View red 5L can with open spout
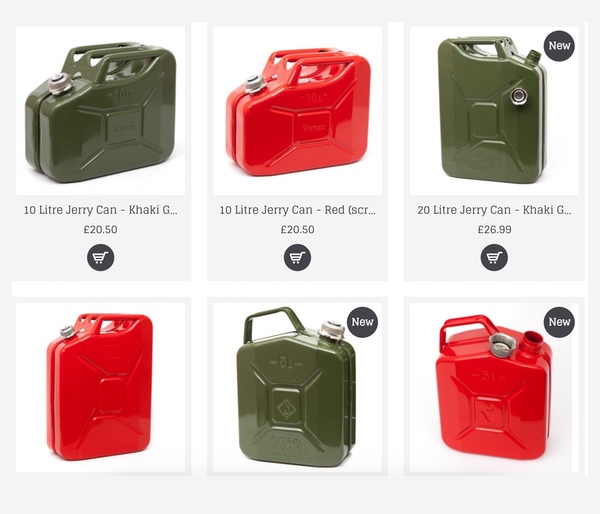The width and height of the screenshot is (600, 514). coord(494,387)
